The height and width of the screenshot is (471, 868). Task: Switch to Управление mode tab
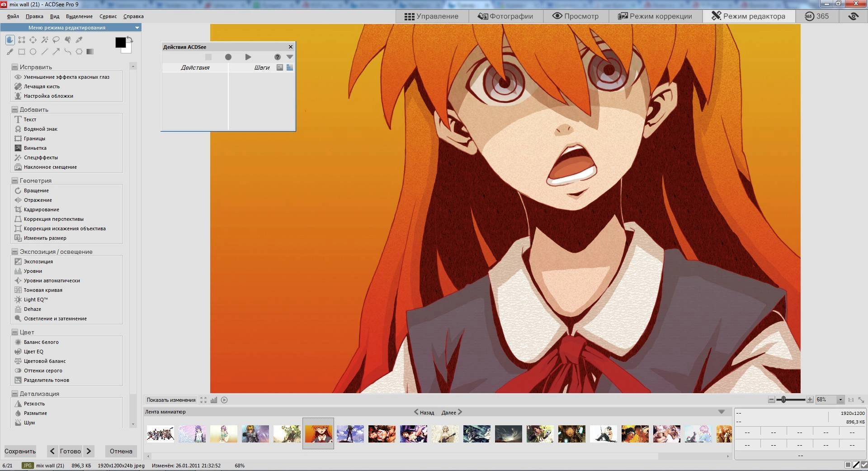click(x=431, y=16)
